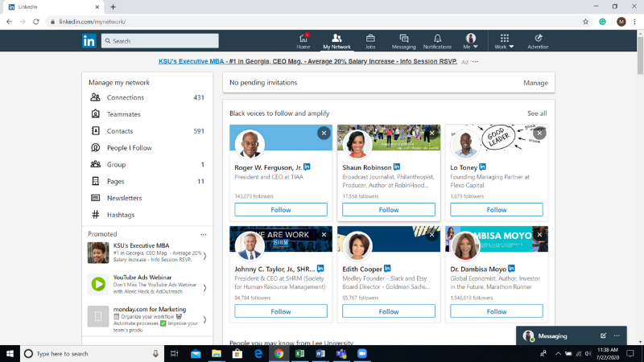Click See all Black voices link
The image size is (644, 362).
537,113
